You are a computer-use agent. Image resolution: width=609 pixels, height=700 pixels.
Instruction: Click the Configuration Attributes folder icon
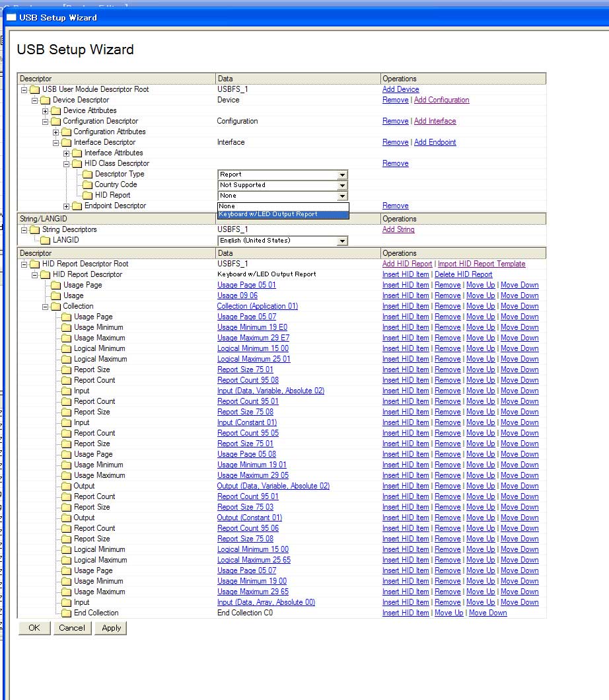[67, 132]
